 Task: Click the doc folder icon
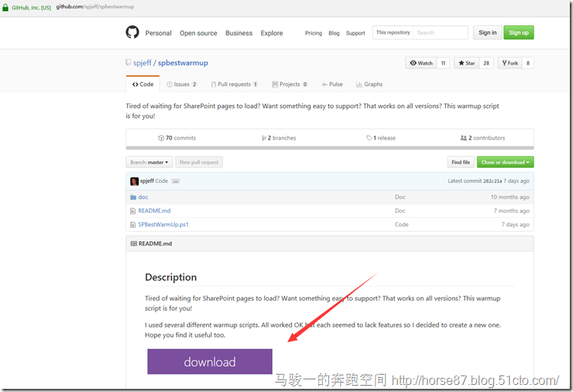click(x=133, y=197)
